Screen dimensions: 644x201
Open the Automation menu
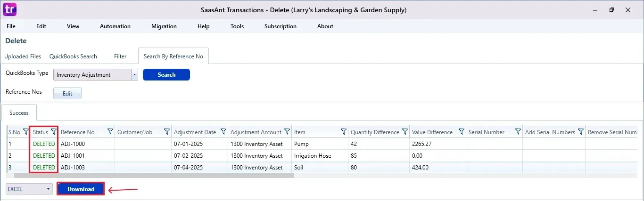point(115,26)
